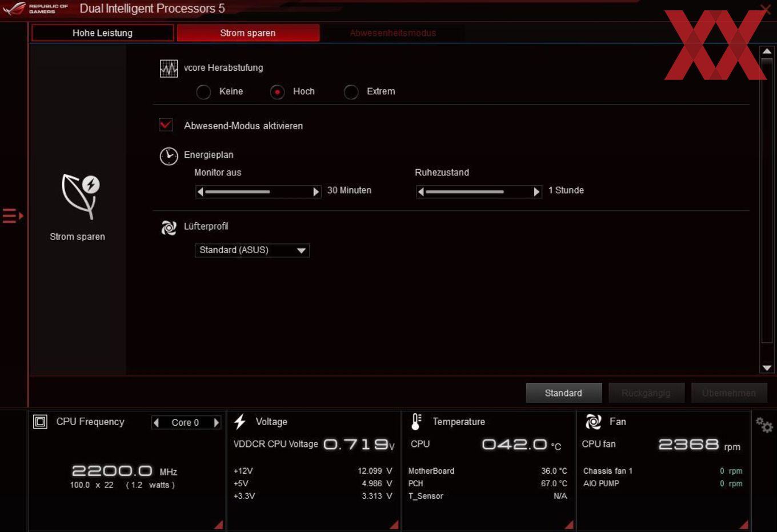
Task: Close the Dual Intelligent Processors window
Action: point(766,9)
